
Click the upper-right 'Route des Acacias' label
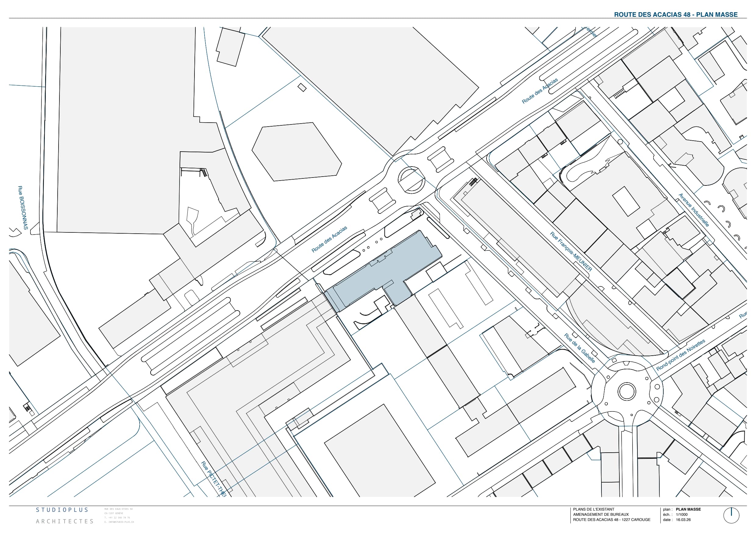pyautogui.click(x=540, y=91)
